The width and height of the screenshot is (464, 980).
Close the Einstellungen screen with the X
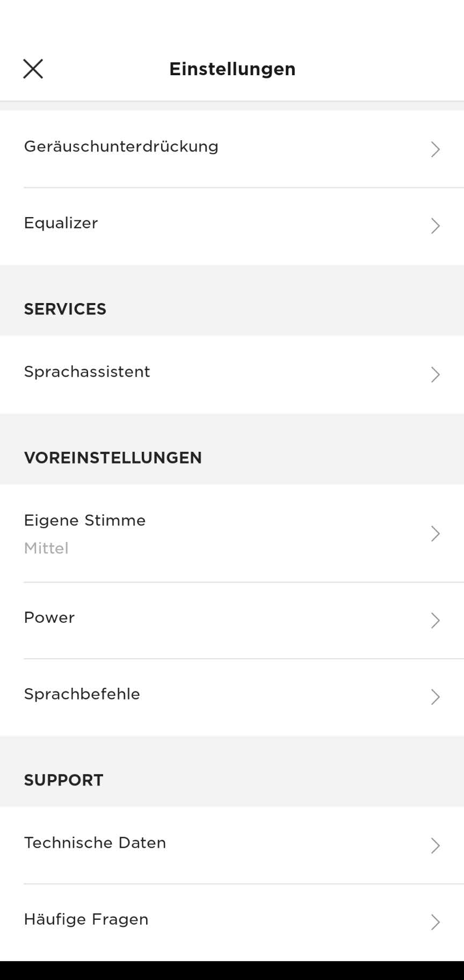pyautogui.click(x=33, y=69)
